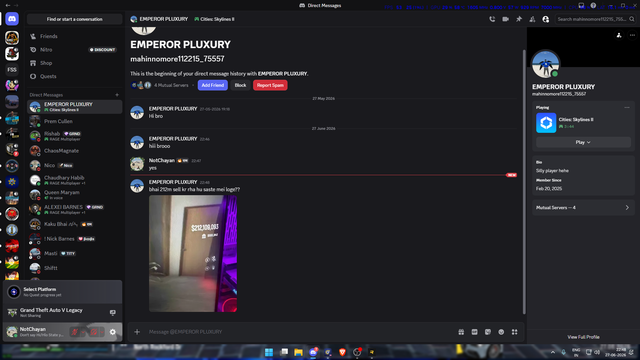This screenshot has height=360, width=640.
Task: Click Select Platform quest item
Action: 62,292
